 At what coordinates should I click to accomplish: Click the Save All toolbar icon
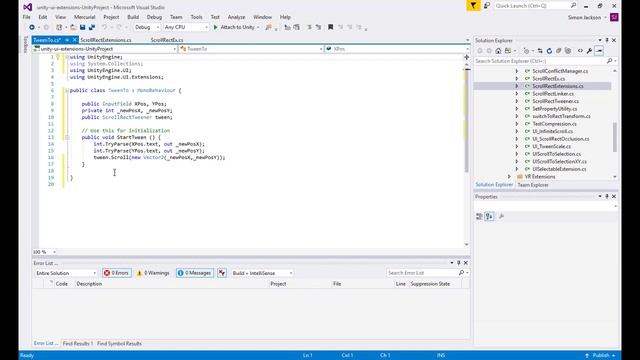pos(92,27)
